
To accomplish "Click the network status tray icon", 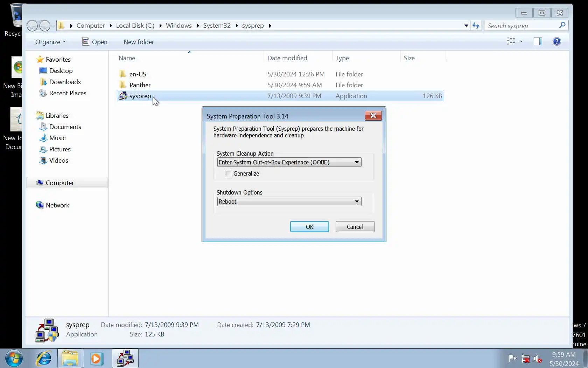I will 525,359.
